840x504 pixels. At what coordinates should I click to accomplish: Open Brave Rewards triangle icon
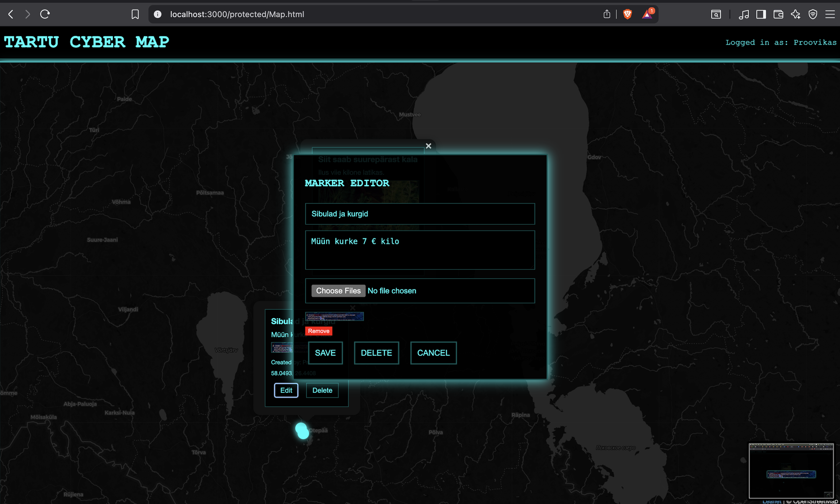pos(647,14)
